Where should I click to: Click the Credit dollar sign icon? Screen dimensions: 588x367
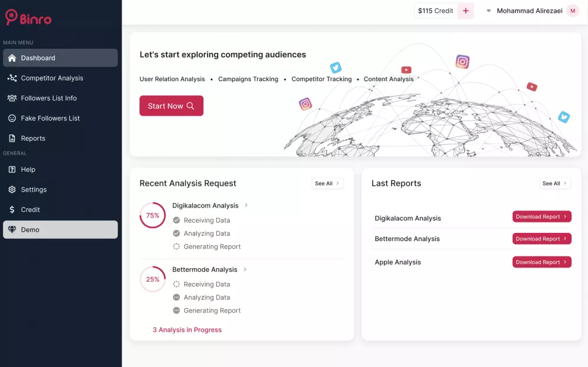pos(12,209)
